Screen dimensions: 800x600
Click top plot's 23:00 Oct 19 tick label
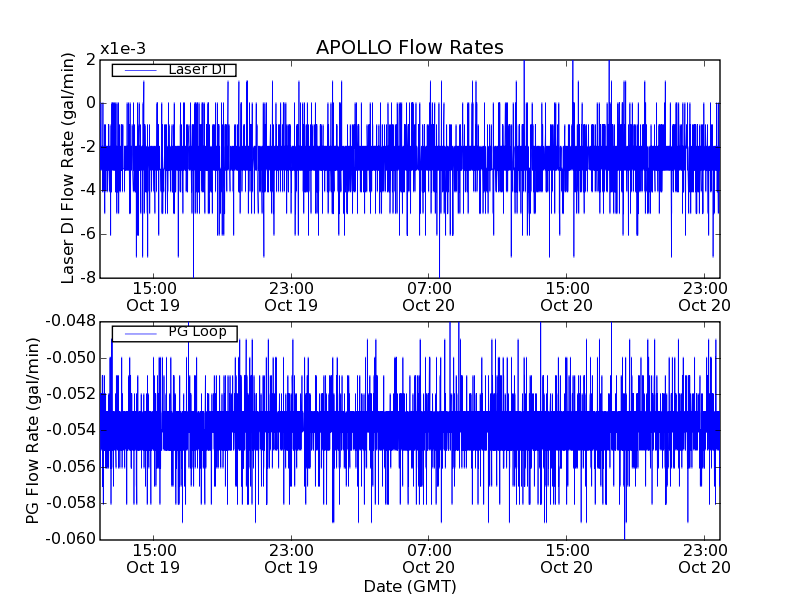pos(291,297)
